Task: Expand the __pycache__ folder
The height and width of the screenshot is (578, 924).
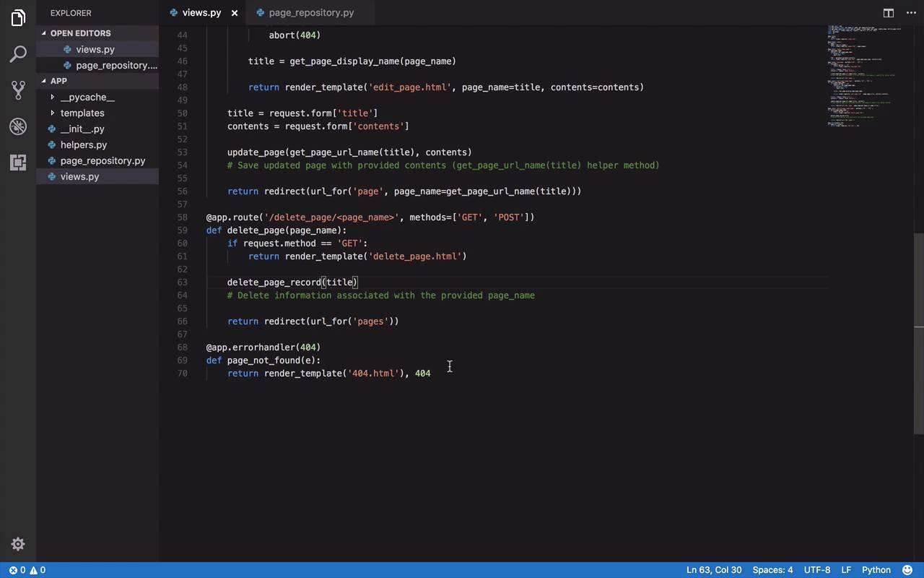Action: (x=87, y=97)
